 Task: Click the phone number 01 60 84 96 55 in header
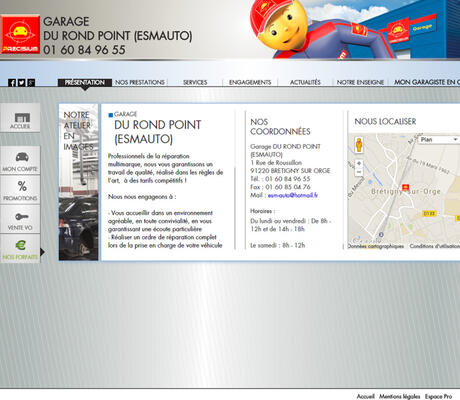[x=84, y=50]
